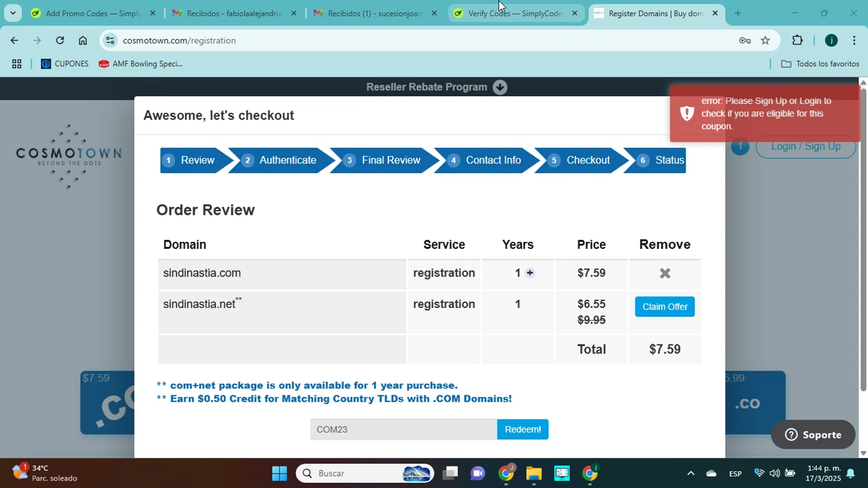This screenshot has height=488, width=868.
Task: Open the Soporte help chat
Action: pos(813,435)
